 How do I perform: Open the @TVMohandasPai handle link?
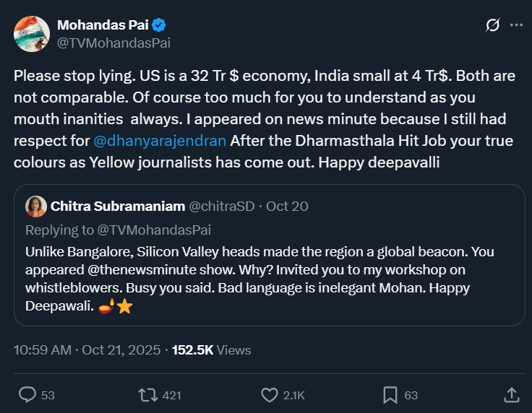(x=113, y=43)
